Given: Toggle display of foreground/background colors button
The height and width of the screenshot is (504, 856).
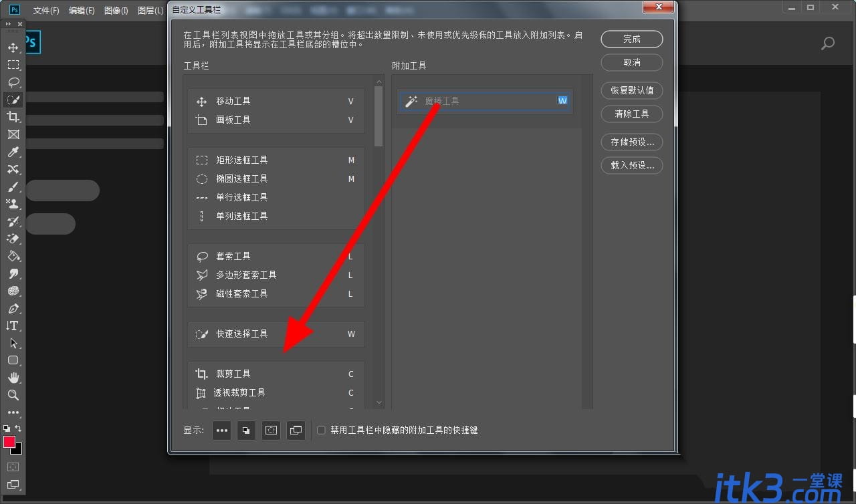Looking at the screenshot, I should point(246,430).
